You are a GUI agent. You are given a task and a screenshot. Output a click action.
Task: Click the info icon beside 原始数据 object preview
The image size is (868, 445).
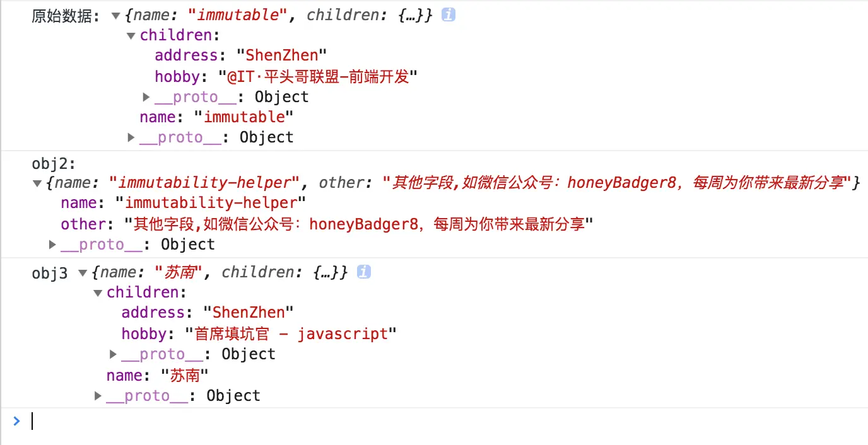[448, 14]
